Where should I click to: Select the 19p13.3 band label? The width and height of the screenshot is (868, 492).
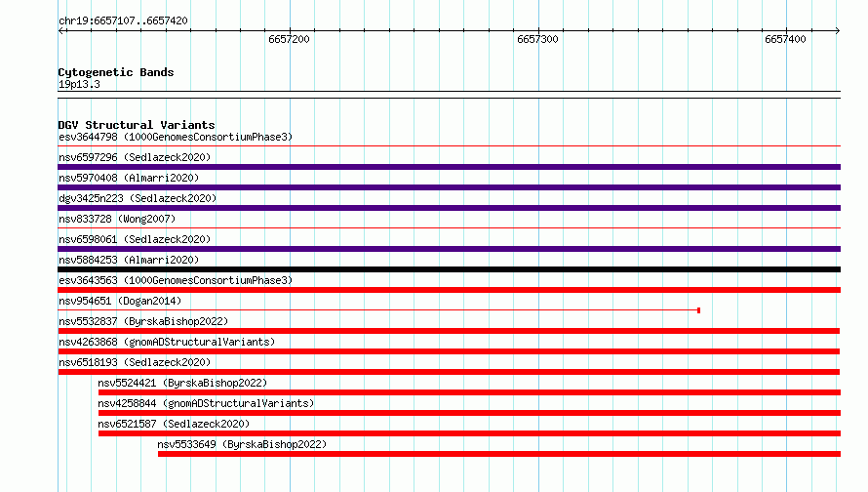(x=79, y=84)
